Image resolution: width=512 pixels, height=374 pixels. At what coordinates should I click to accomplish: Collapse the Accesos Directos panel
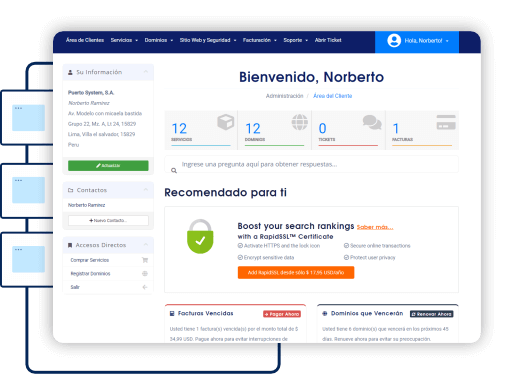coord(146,245)
